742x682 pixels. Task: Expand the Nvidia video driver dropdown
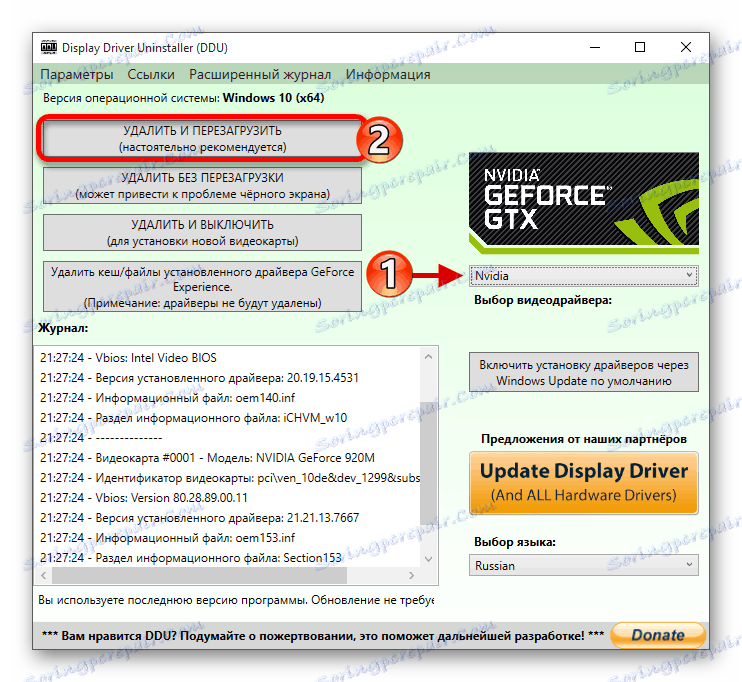583,275
